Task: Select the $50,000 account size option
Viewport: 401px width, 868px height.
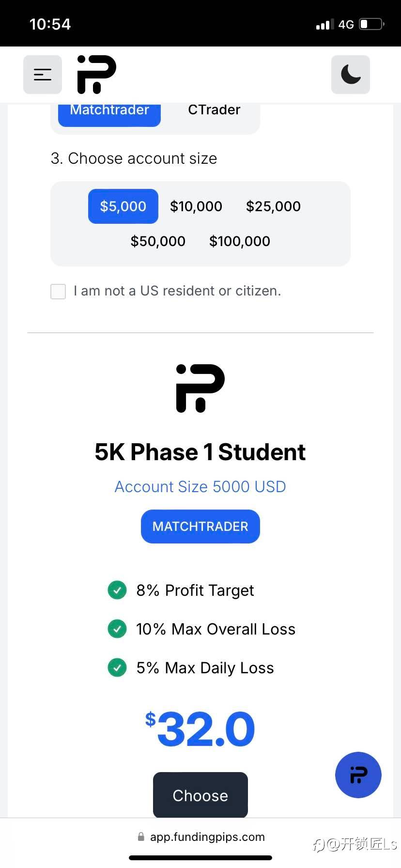Action: click(x=158, y=241)
